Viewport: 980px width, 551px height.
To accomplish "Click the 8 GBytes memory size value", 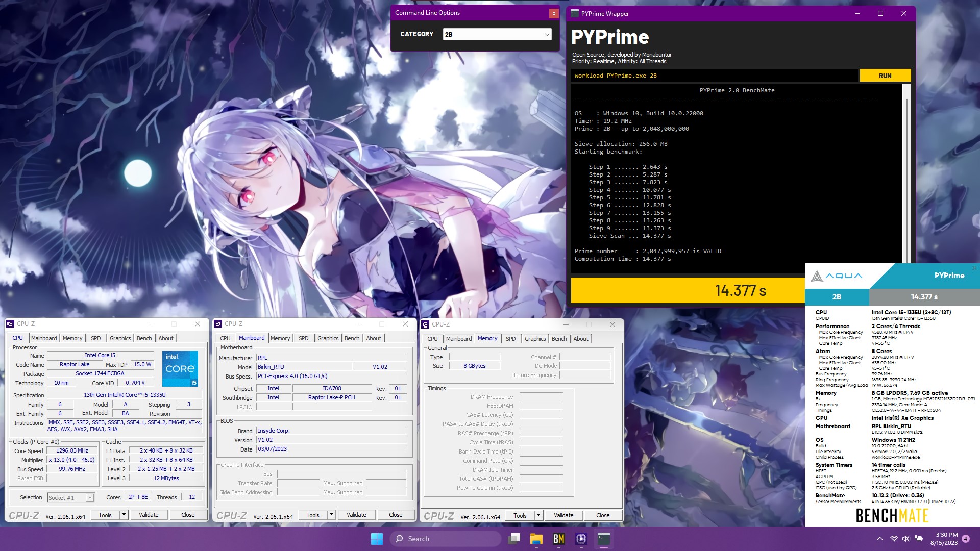I will point(475,366).
